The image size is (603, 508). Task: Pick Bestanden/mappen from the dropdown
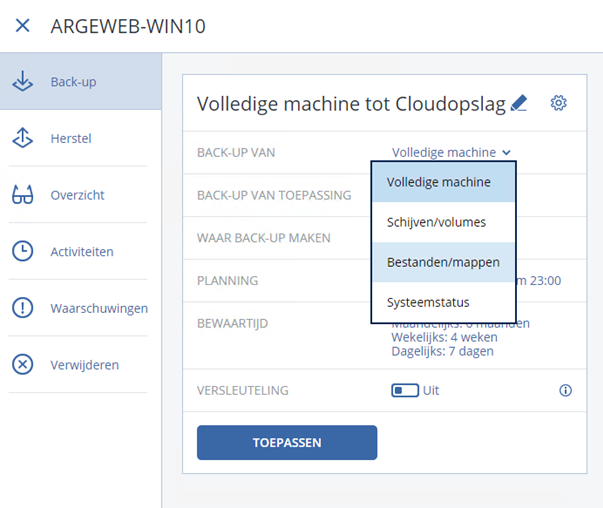point(443,262)
